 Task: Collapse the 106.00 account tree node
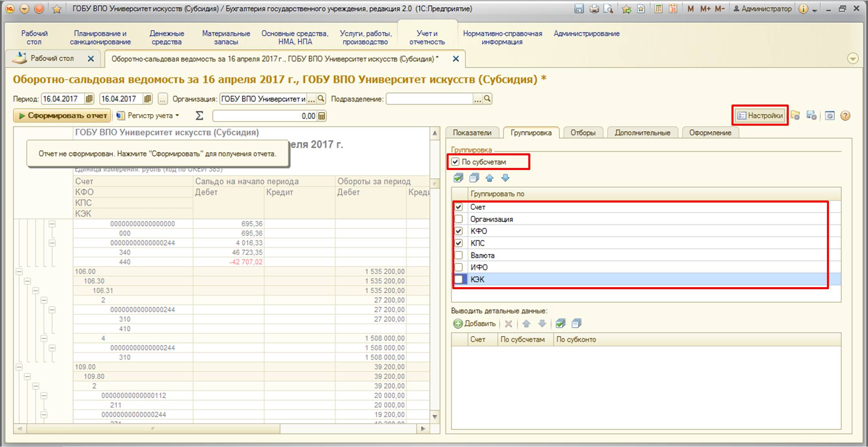pyautogui.click(x=19, y=272)
